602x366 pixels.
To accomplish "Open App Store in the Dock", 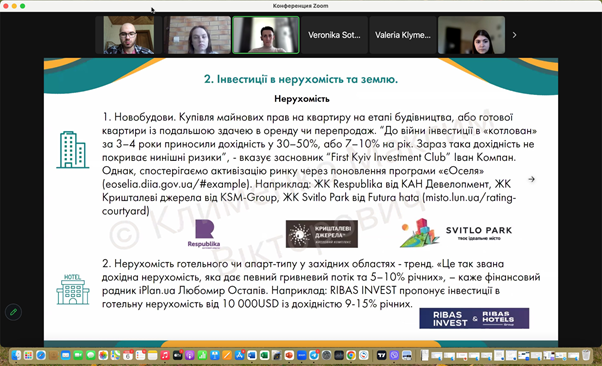I will (x=240, y=355).
